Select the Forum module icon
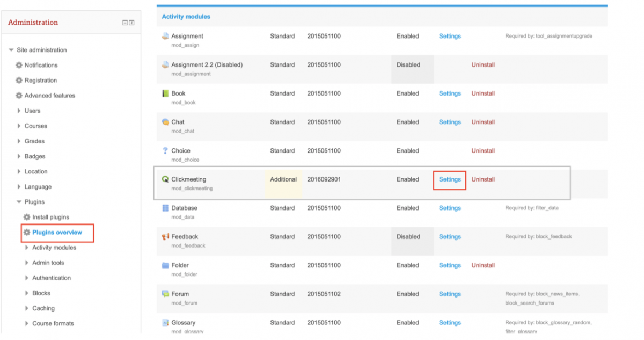This screenshot has height=340, width=644. coord(164,294)
